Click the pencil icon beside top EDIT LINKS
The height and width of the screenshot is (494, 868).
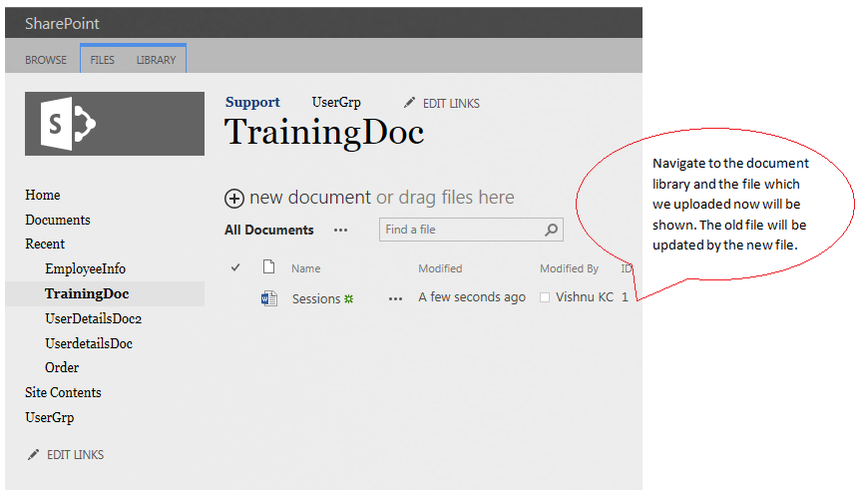click(409, 103)
